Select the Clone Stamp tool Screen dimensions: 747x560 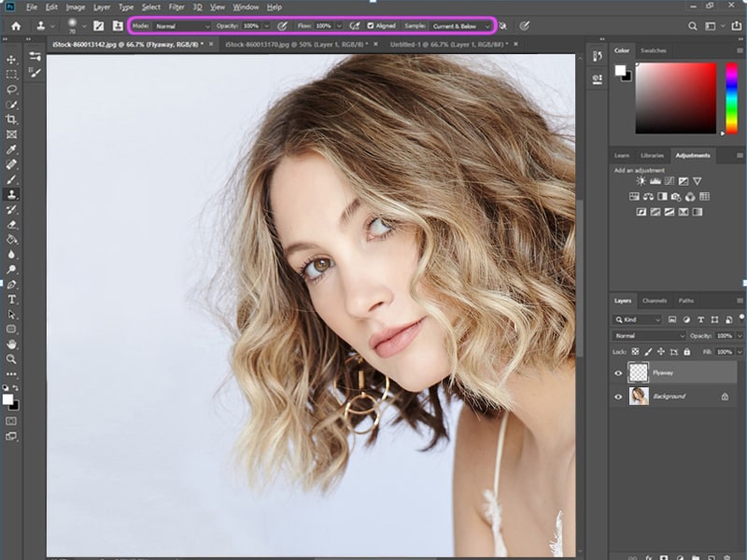tap(11, 194)
